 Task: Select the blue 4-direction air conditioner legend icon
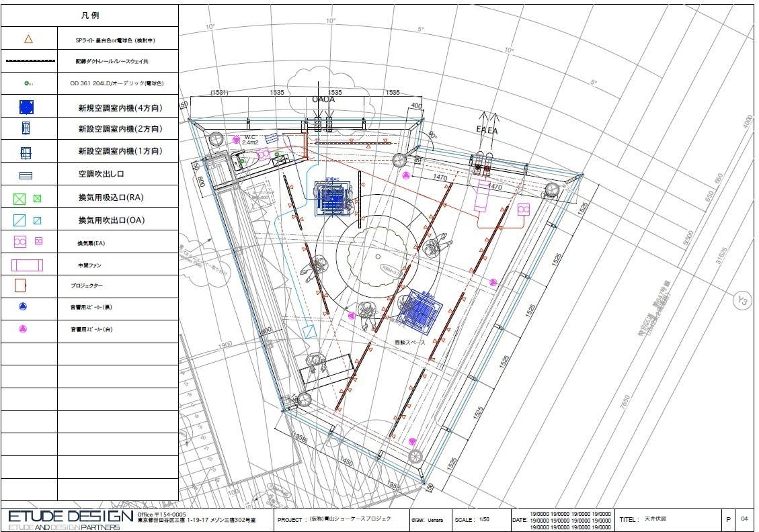pos(26,107)
